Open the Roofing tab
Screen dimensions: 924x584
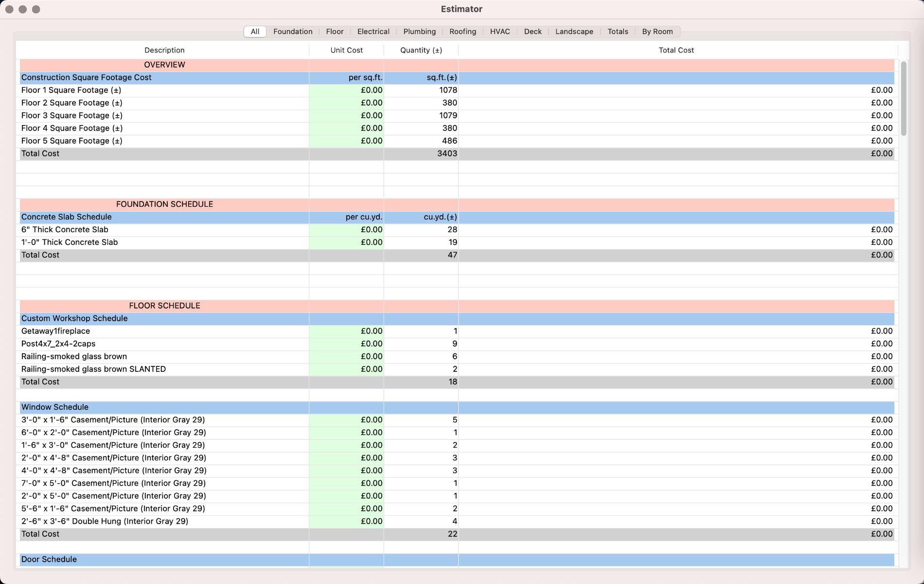point(462,31)
